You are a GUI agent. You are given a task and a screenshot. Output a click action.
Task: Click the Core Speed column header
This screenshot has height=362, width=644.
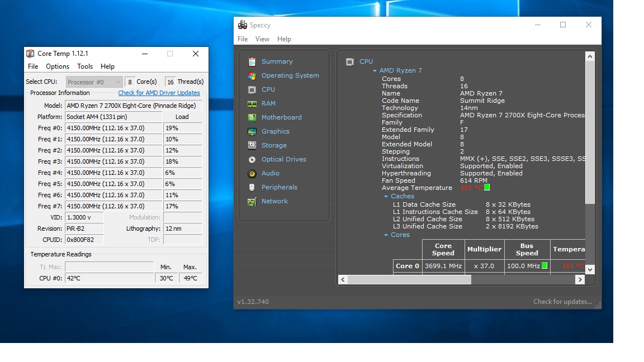[x=443, y=250]
